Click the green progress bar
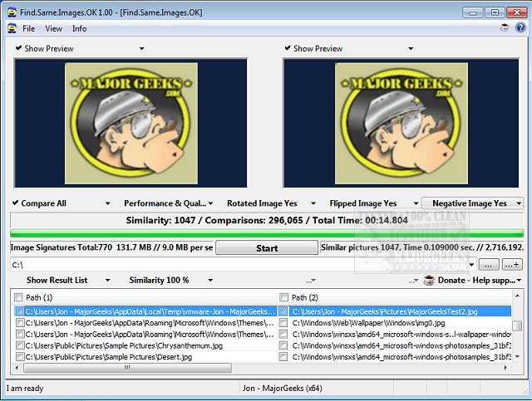 click(267, 233)
